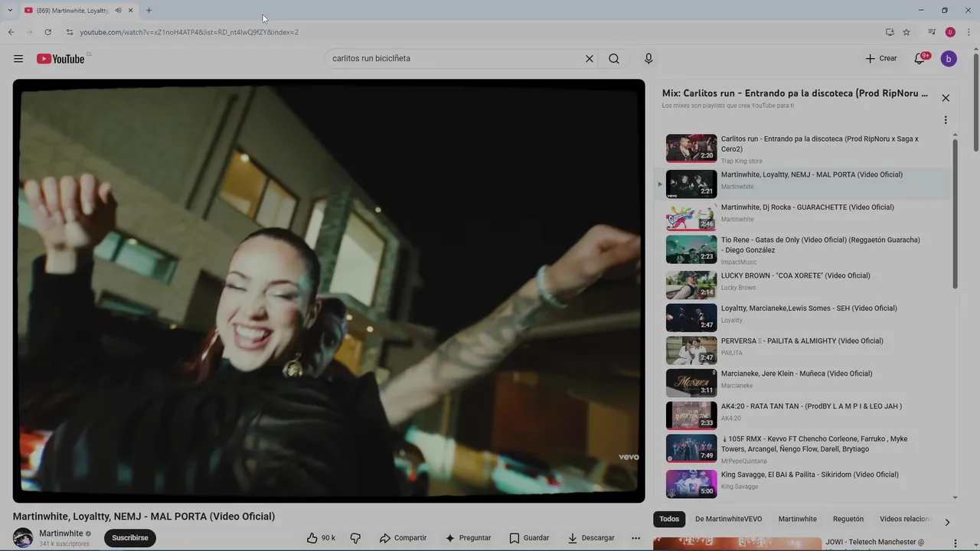Select the Reguetón filter chip
980x551 pixels.
click(848, 519)
